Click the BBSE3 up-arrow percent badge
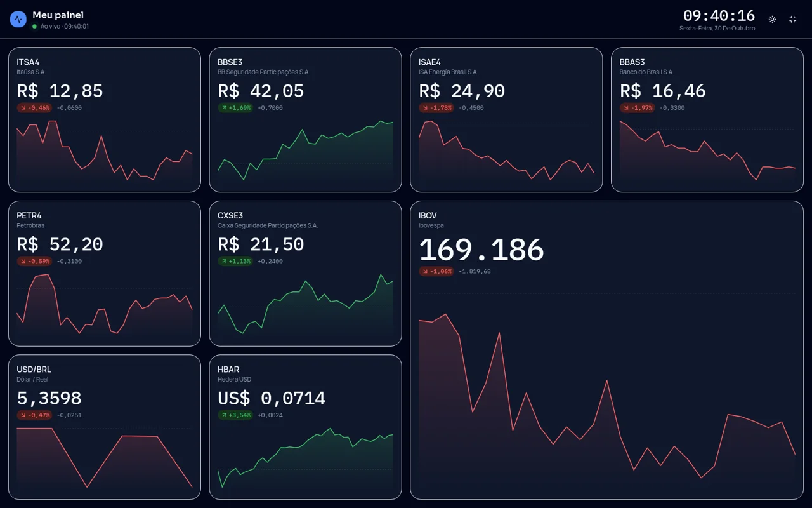The width and height of the screenshot is (812, 508). 235,108
